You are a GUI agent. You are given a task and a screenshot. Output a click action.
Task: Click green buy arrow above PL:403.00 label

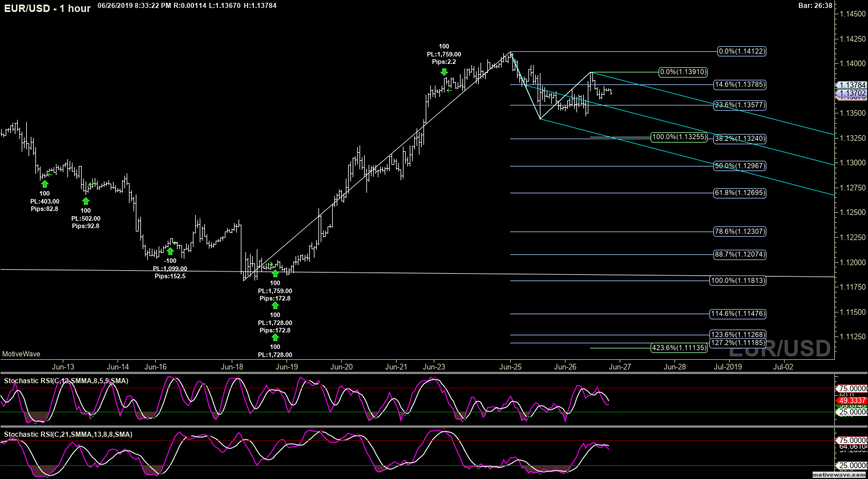pos(45,184)
